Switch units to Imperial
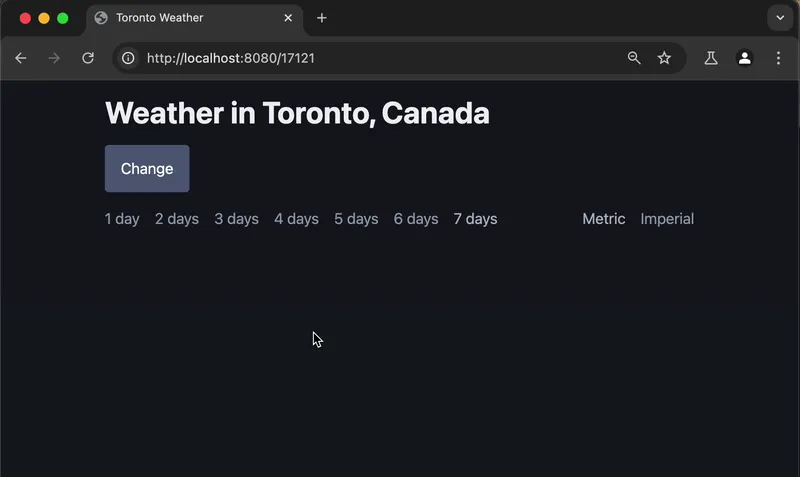This screenshot has width=800, height=477. coord(667,219)
